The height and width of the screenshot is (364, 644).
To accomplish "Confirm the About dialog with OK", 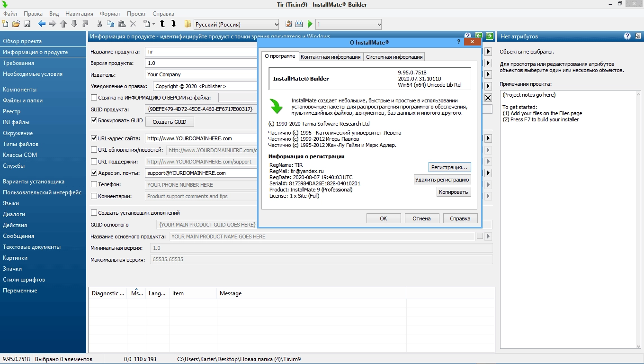I will click(384, 218).
